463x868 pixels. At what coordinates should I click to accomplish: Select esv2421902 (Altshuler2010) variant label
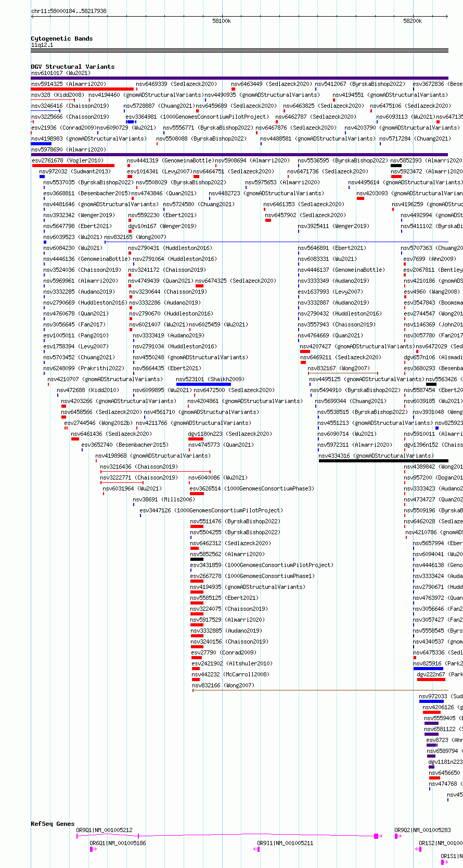click(x=232, y=663)
